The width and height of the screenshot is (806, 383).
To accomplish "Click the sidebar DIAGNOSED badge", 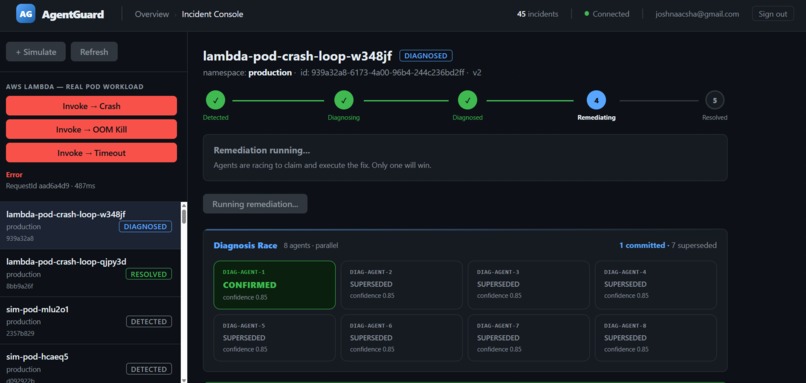I will (x=145, y=227).
